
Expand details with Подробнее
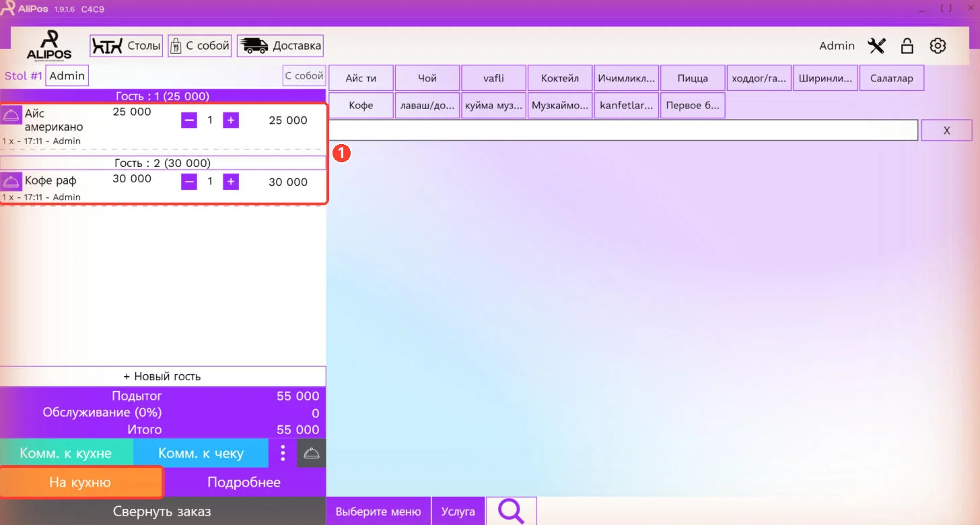coord(244,482)
